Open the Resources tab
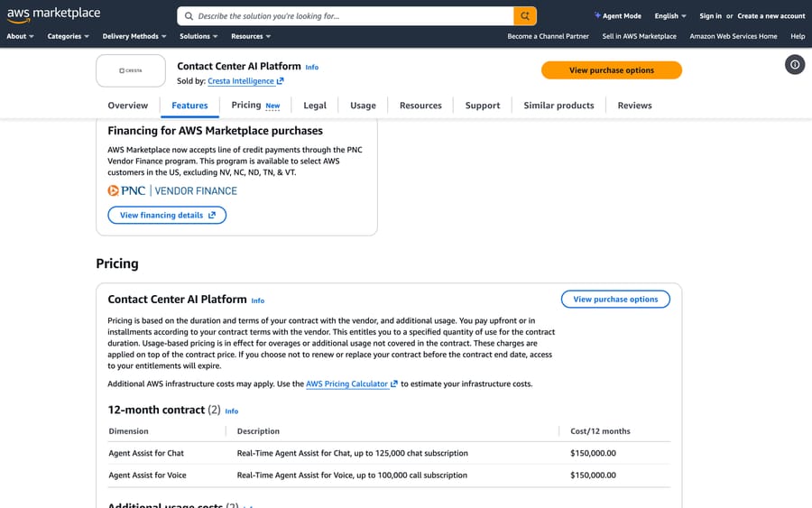The image size is (812, 508). point(420,106)
